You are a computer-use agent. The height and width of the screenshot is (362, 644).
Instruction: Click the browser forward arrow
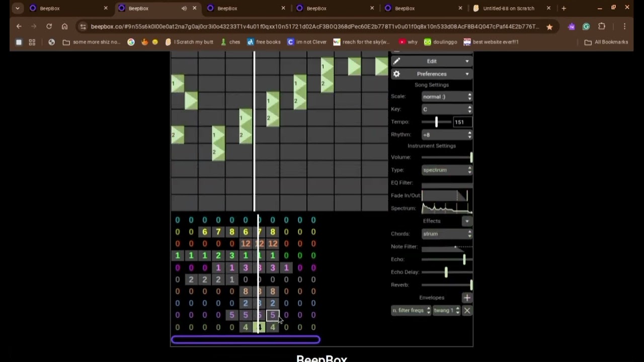click(x=34, y=26)
